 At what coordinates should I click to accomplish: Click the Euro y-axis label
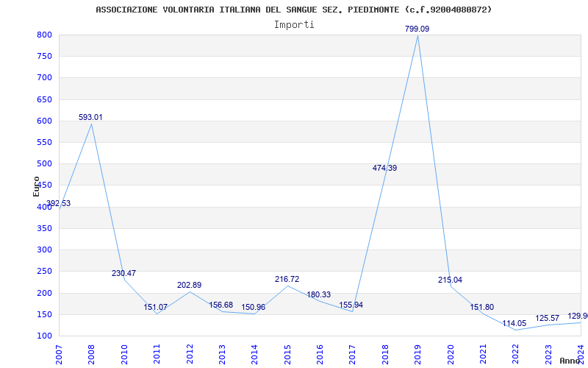pos(36,186)
